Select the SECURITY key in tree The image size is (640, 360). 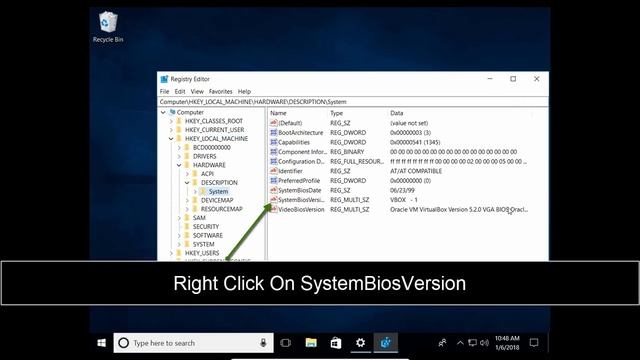pyautogui.click(x=206, y=227)
